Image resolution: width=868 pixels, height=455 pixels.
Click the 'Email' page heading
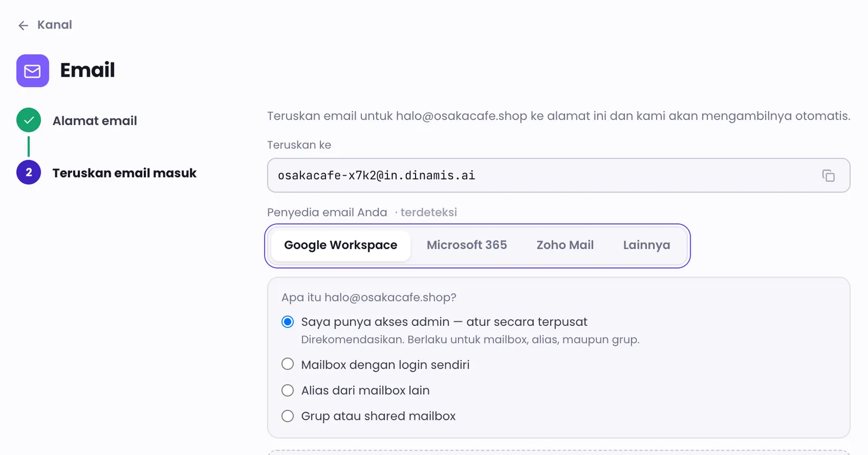coord(87,70)
